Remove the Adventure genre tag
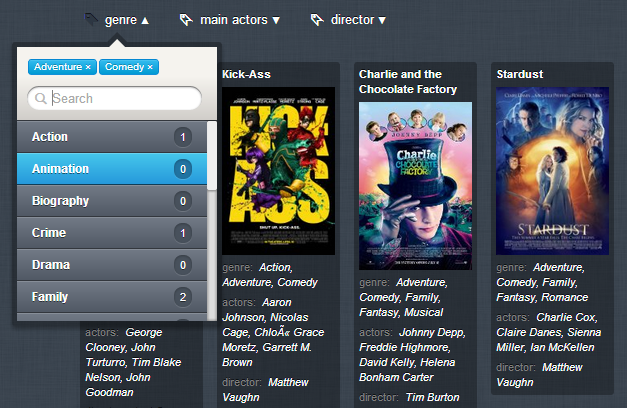 tap(88, 67)
